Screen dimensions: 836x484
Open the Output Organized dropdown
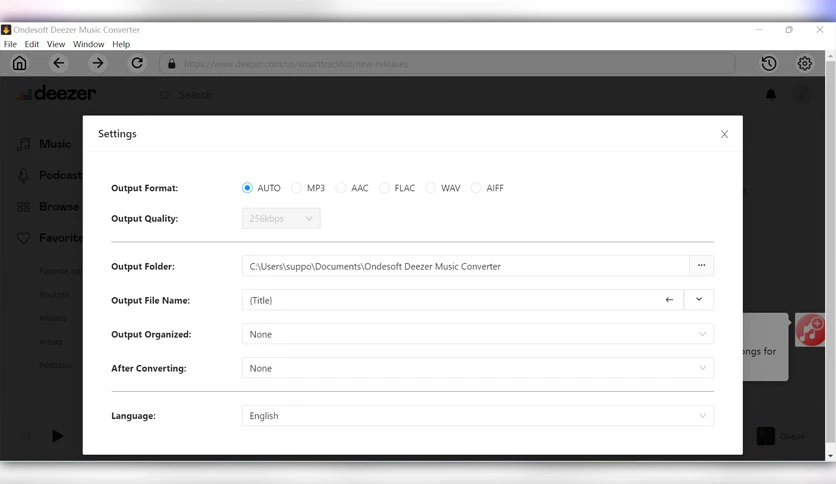click(478, 334)
